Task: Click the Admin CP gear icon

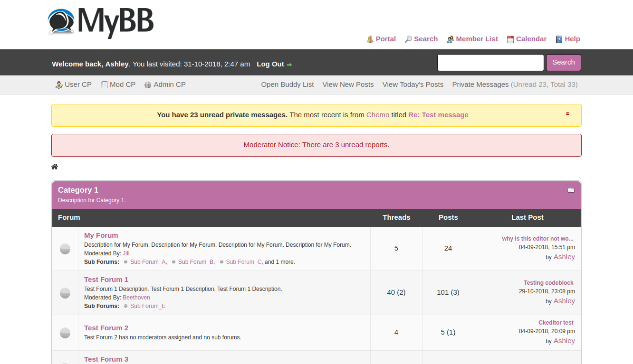Action: click(x=148, y=85)
